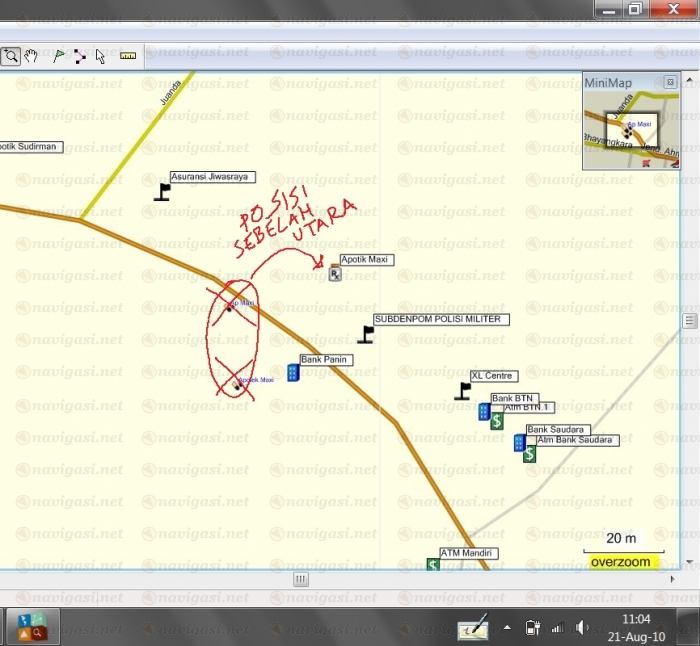Show hidden system tray icons
The height and width of the screenshot is (646, 700).
point(507,628)
